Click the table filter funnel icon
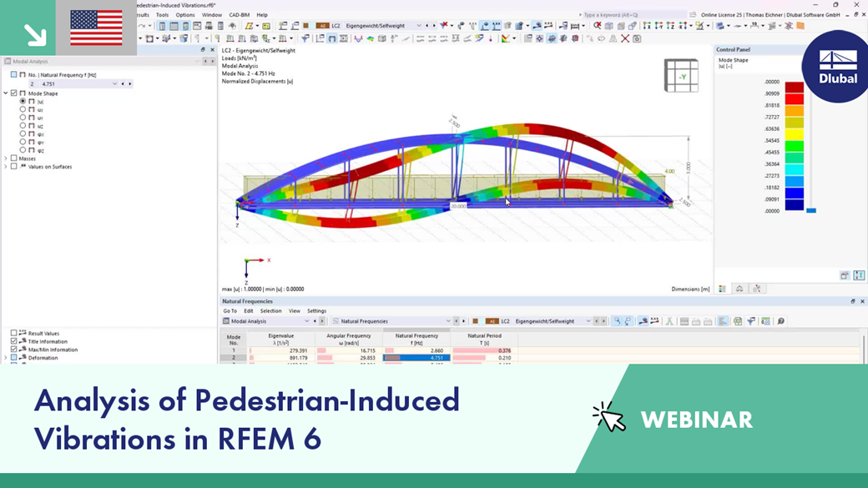Screen dimensions: 868x488 [x=751, y=321]
